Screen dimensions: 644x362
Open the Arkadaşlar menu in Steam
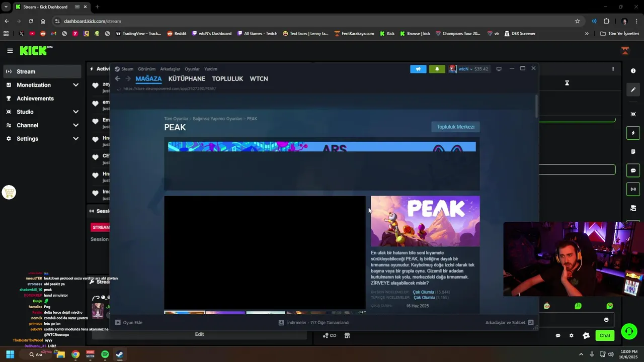[170, 69]
